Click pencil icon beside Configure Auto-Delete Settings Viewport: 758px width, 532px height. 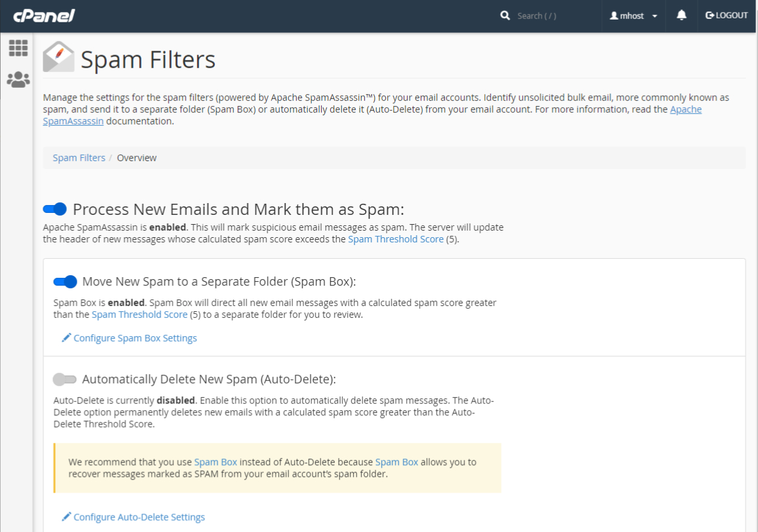(66, 516)
